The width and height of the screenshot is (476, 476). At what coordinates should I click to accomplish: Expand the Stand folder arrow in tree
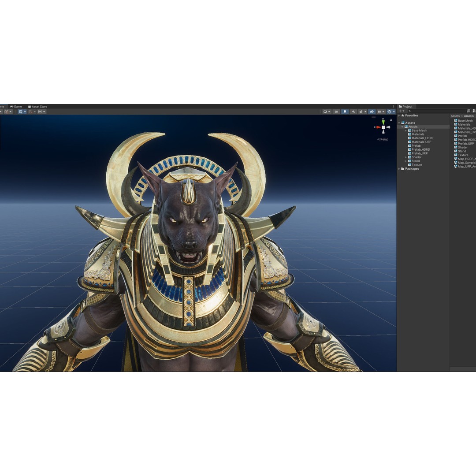[x=406, y=161]
